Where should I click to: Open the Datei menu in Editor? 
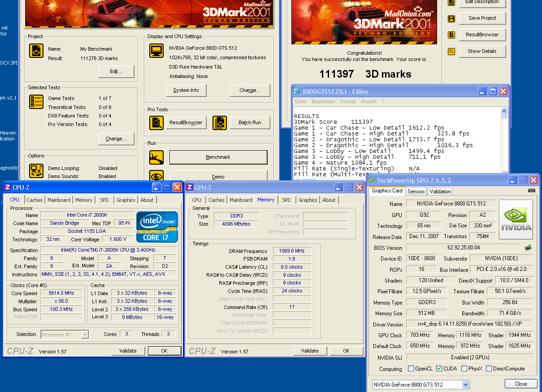pyautogui.click(x=301, y=101)
